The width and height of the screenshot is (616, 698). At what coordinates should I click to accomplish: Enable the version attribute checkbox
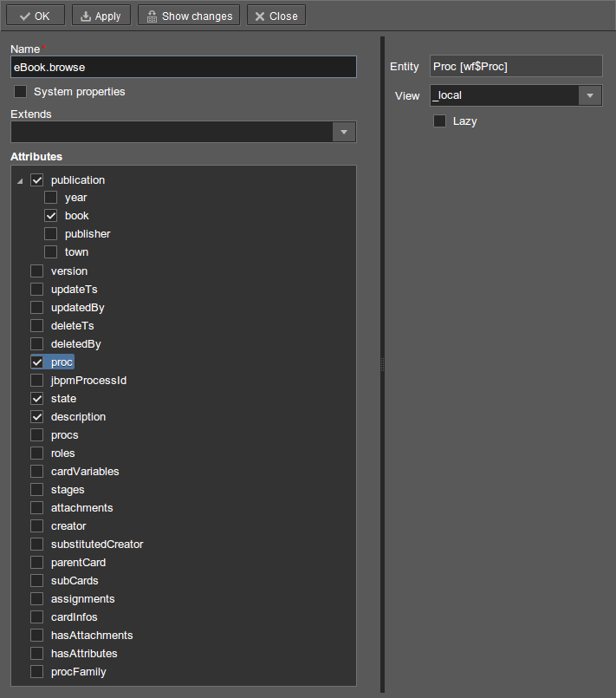37,271
